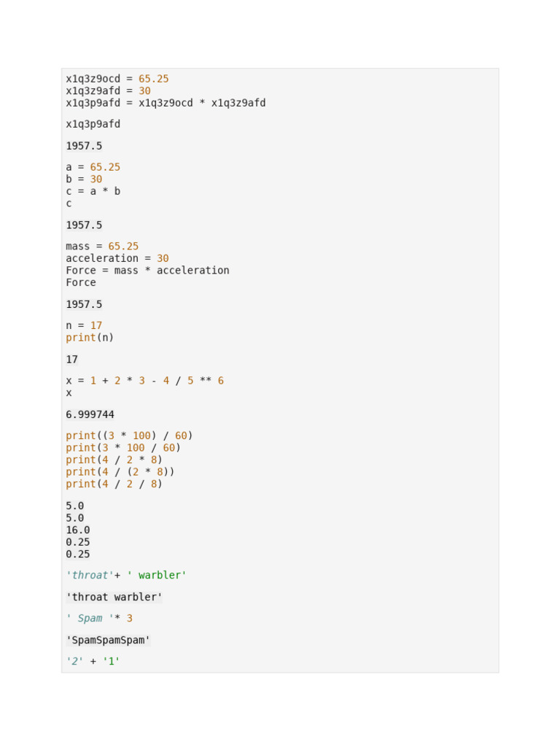Click the output 17 below print(n)
560x747 pixels.
[71, 360]
